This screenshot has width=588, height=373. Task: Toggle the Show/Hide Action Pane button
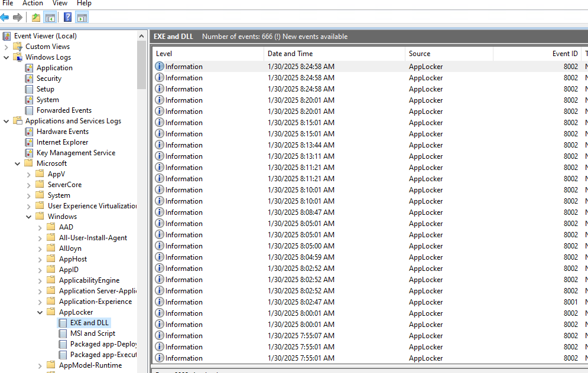82,17
